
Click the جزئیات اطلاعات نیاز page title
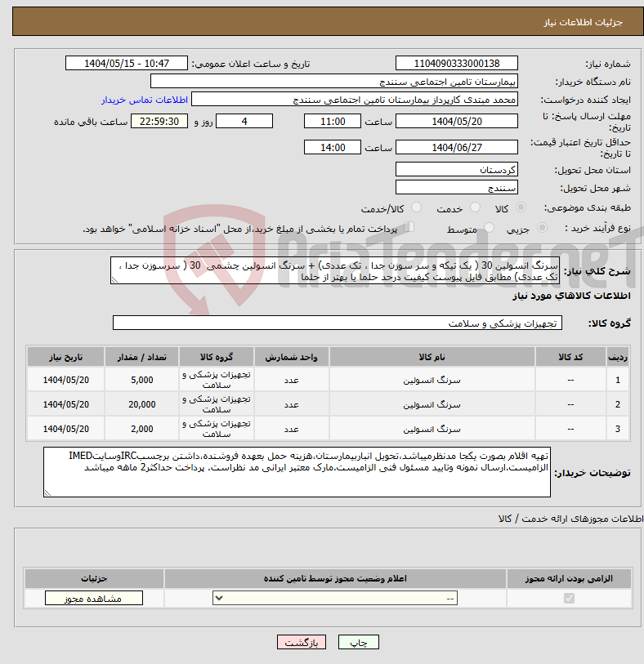pos(583,22)
